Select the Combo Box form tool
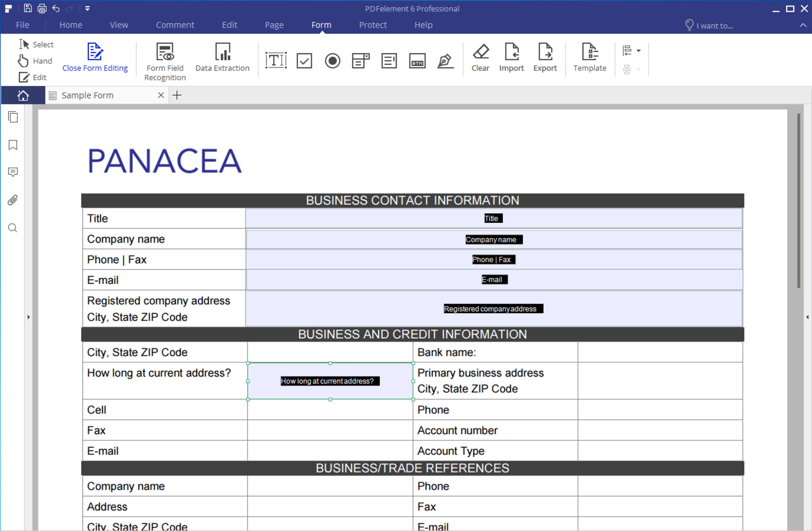This screenshot has width=812, height=531. (x=361, y=61)
